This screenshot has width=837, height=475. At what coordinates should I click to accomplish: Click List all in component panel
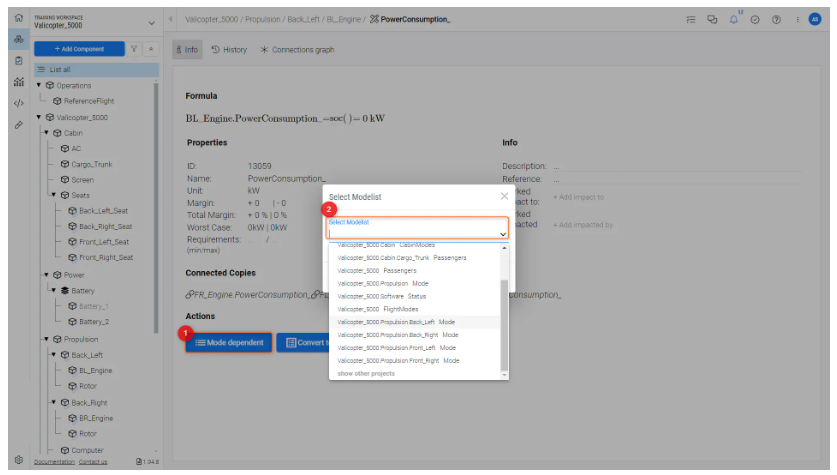coord(97,69)
